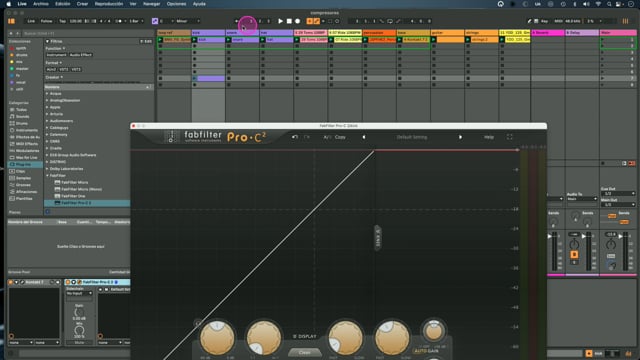Viewport: 640px width, 360px height.
Task: Toggle the Audio Effect filter tag
Action: (80, 55)
